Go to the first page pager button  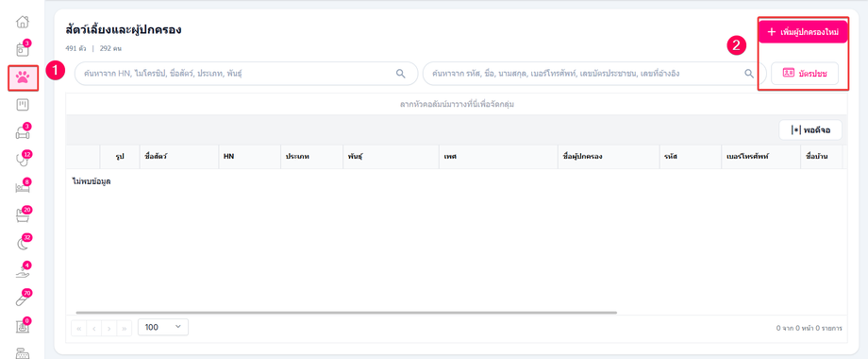click(78, 328)
